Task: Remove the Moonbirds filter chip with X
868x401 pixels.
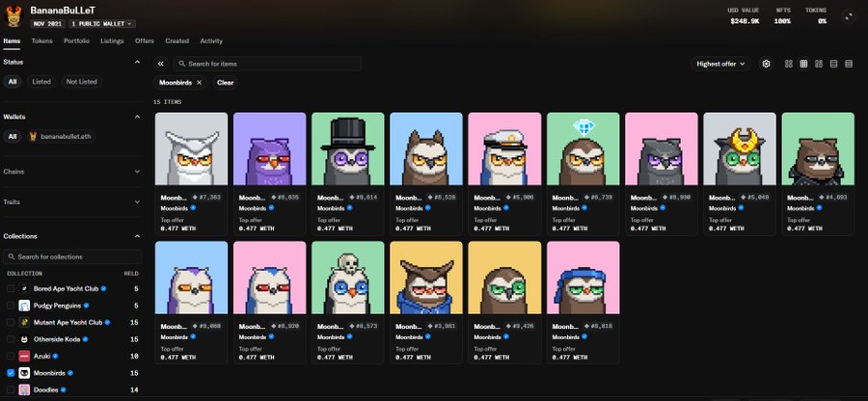Action: point(200,82)
